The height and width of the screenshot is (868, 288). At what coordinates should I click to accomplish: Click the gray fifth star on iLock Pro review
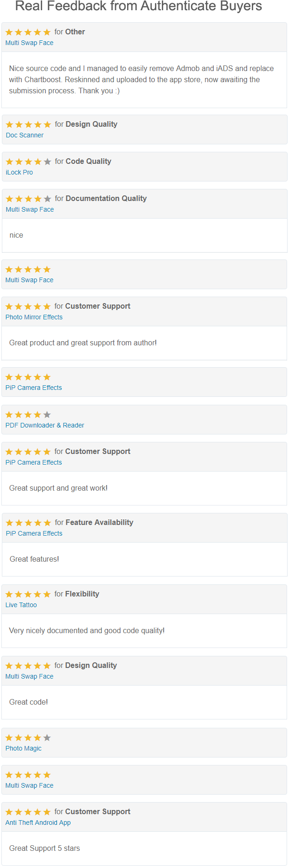point(47,162)
